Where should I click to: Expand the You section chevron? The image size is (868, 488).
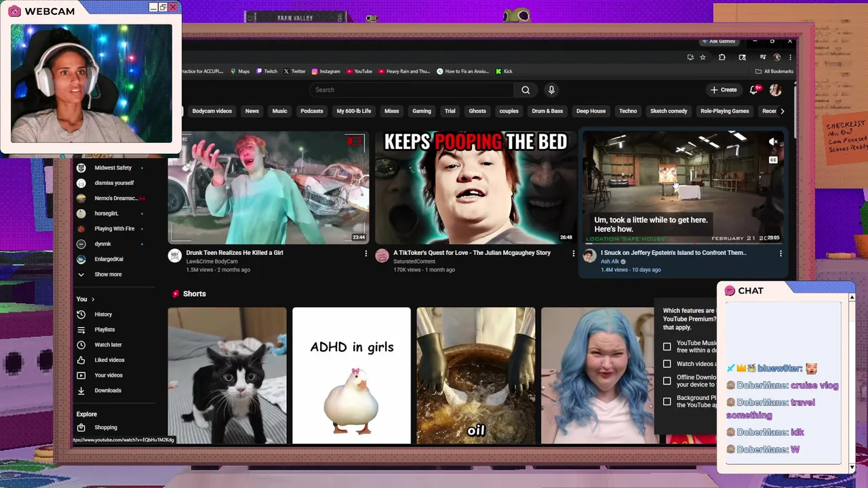pos(93,299)
